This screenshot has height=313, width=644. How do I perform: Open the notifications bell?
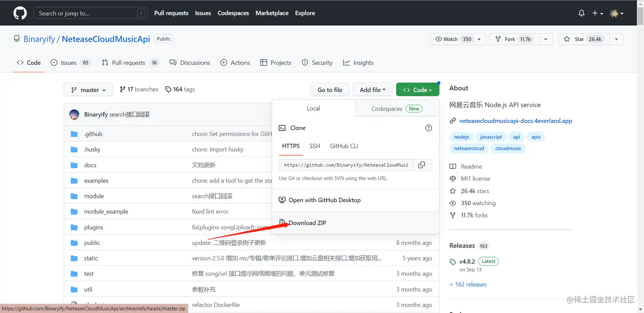click(x=581, y=13)
